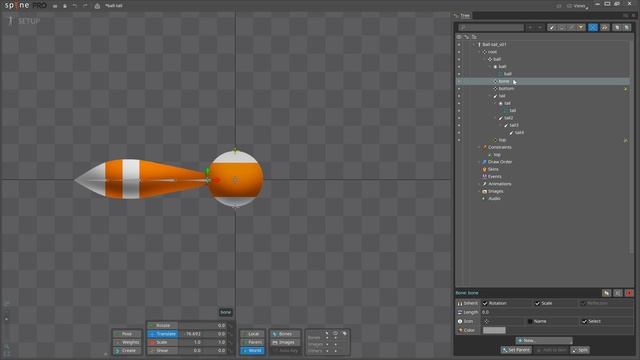Toggle Bones compensation button
This screenshot has width=640, height=360.
284,334
